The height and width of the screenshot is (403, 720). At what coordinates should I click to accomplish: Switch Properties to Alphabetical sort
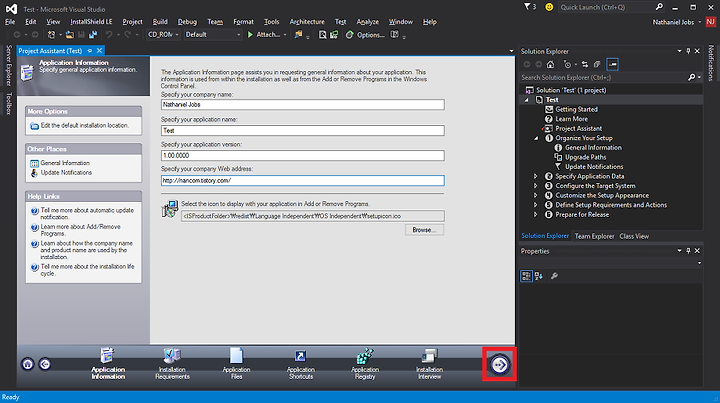click(539, 276)
